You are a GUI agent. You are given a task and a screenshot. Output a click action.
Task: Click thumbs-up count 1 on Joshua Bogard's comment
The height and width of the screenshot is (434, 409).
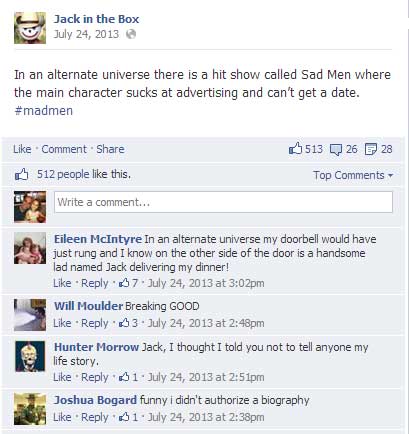point(128,417)
